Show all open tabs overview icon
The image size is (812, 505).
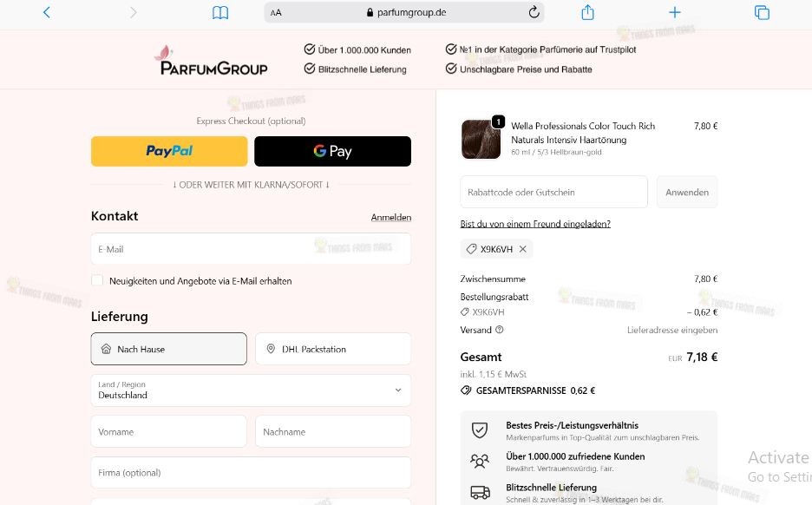click(x=762, y=12)
